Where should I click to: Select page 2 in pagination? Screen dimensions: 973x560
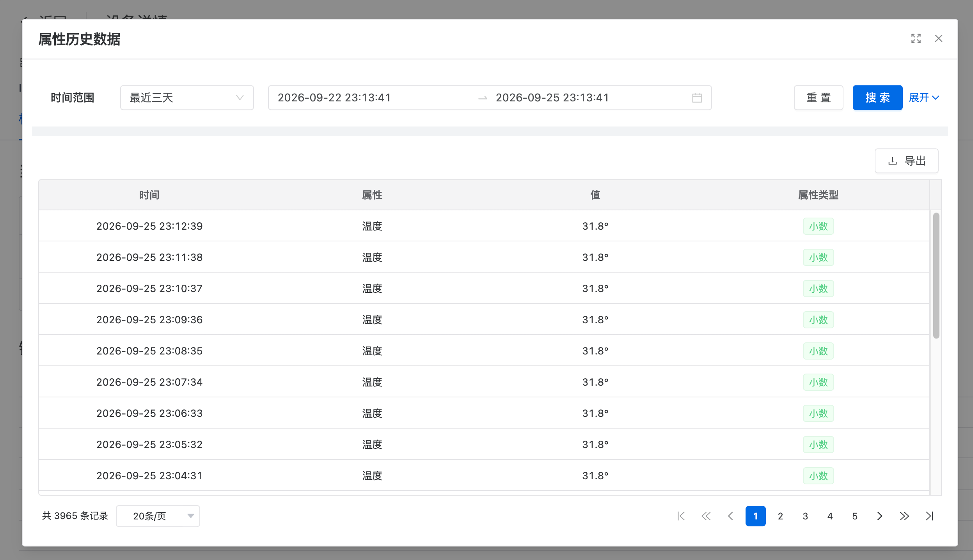tap(780, 516)
